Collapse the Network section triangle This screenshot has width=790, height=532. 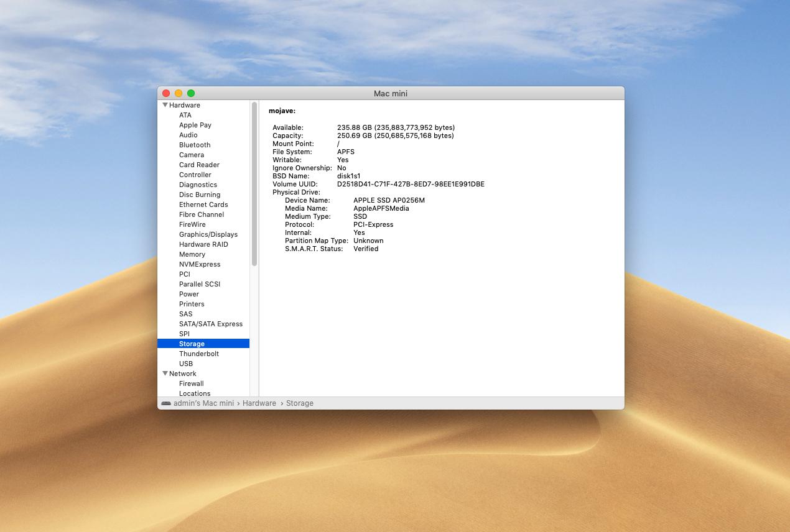pos(165,374)
